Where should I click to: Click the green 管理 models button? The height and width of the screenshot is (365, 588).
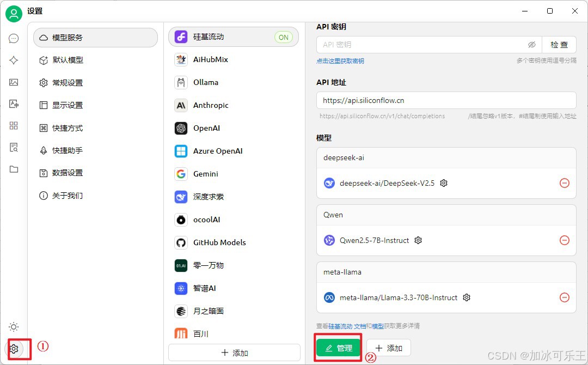(338, 348)
